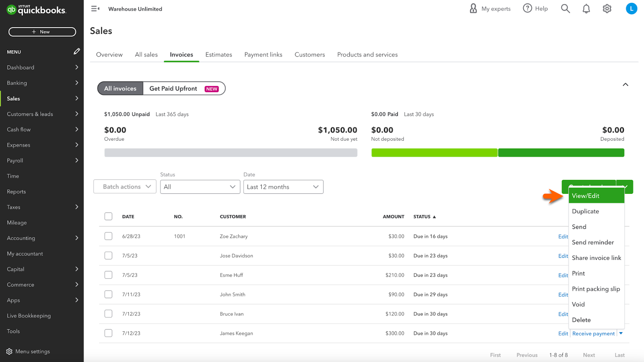The height and width of the screenshot is (362, 644).
Task: Check the select-all invoices checkbox
Action: click(108, 216)
